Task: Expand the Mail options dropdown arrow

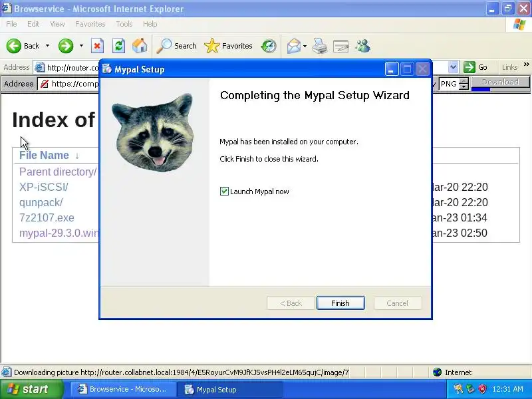Action: click(305, 46)
